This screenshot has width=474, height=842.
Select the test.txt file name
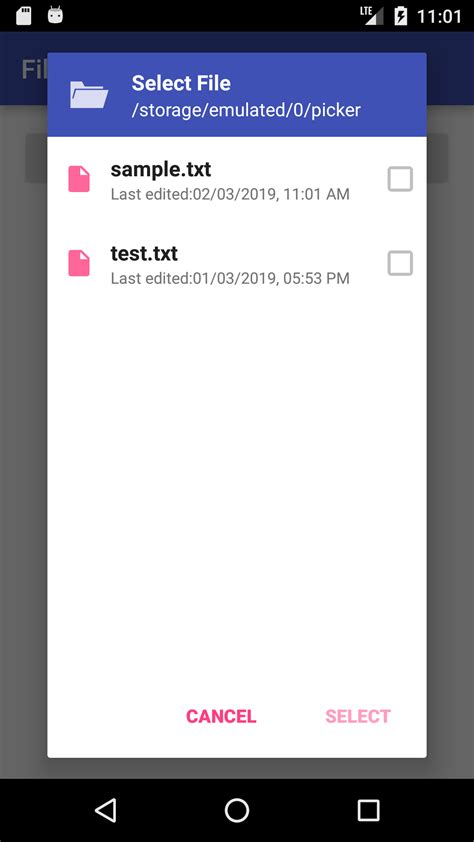click(144, 253)
